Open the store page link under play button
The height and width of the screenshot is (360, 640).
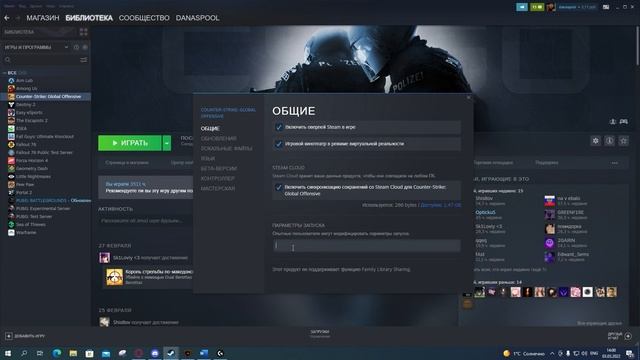click(127, 163)
